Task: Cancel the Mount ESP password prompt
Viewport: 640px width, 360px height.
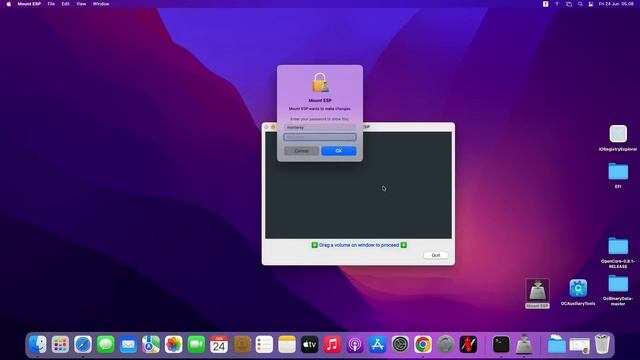Action: point(301,151)
